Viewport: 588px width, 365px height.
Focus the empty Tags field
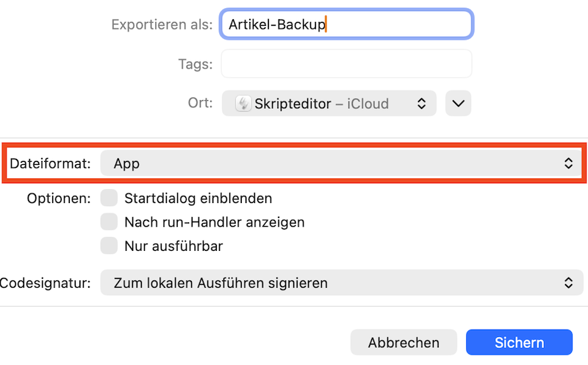345,64
